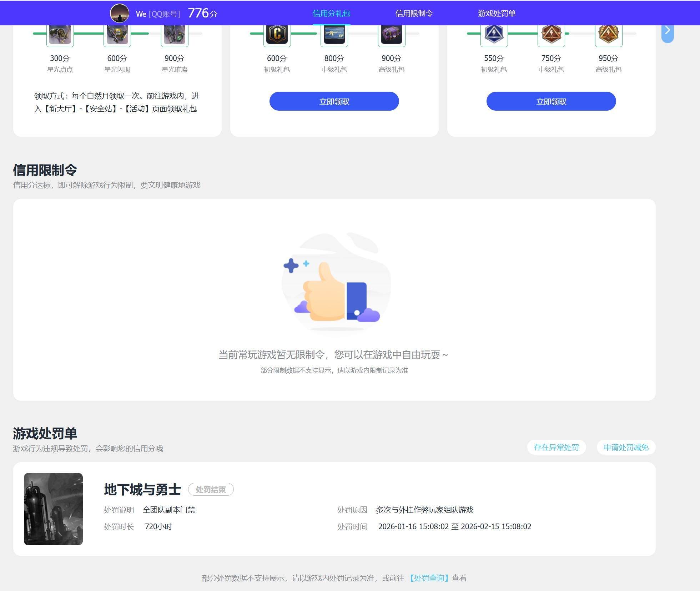Switch to the 信用分礼包 tab

pos(331,14)
